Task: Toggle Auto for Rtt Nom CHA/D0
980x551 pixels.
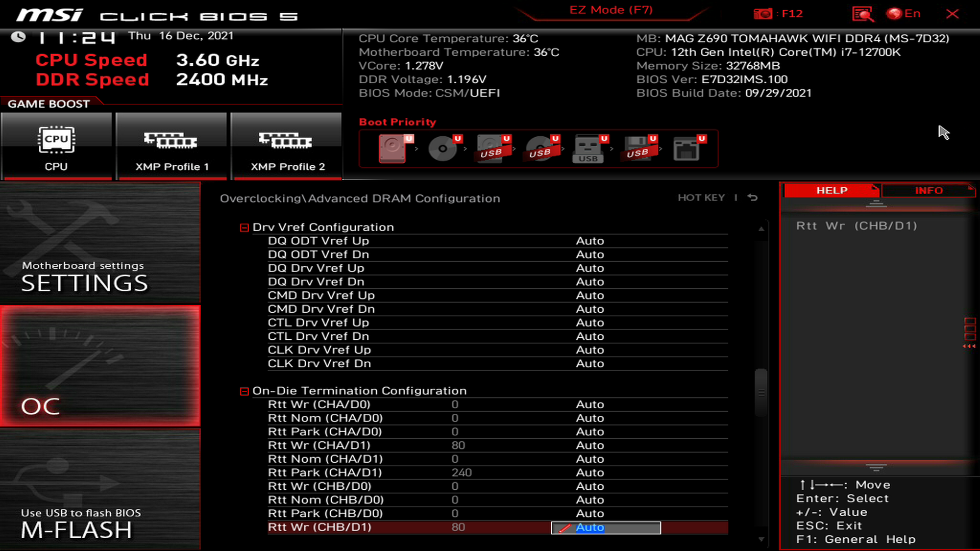Action: [590, 418]
